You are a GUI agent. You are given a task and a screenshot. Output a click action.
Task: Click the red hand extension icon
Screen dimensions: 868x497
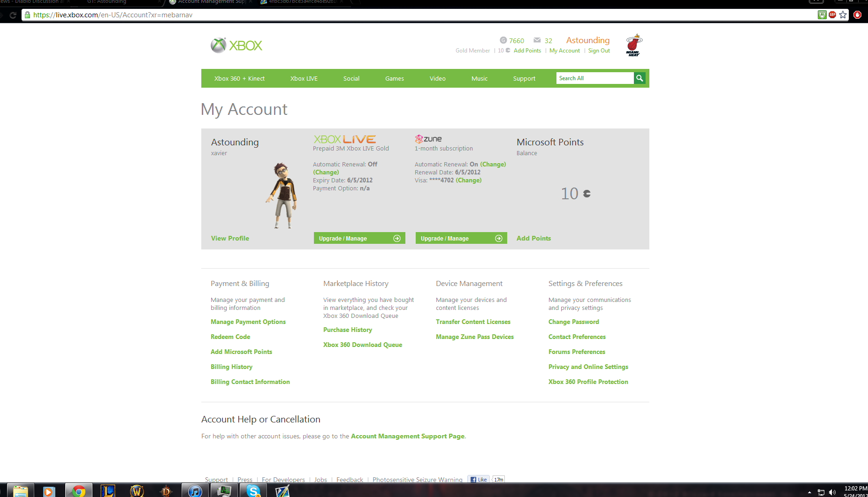point(858,15)
